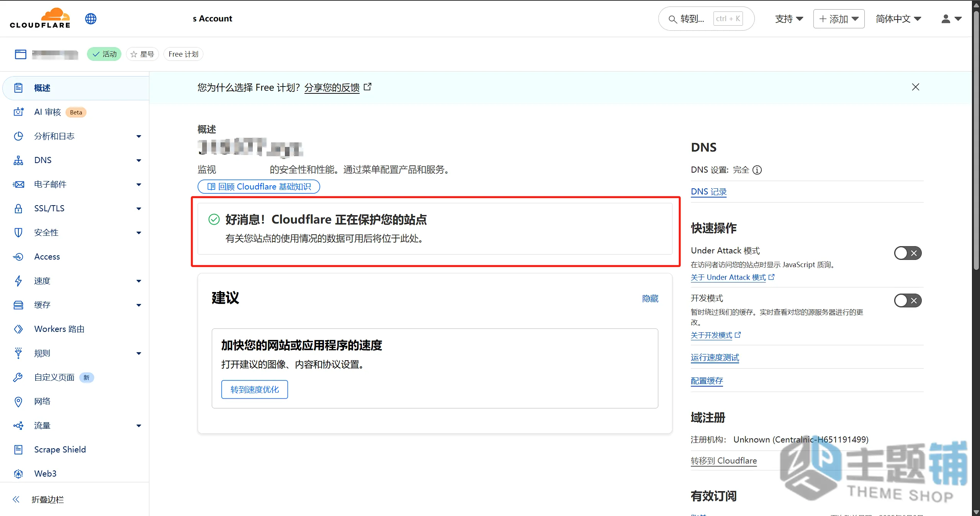
Task: Expand DNS submenu arrow in sidebar
Action: pos(139,160)
